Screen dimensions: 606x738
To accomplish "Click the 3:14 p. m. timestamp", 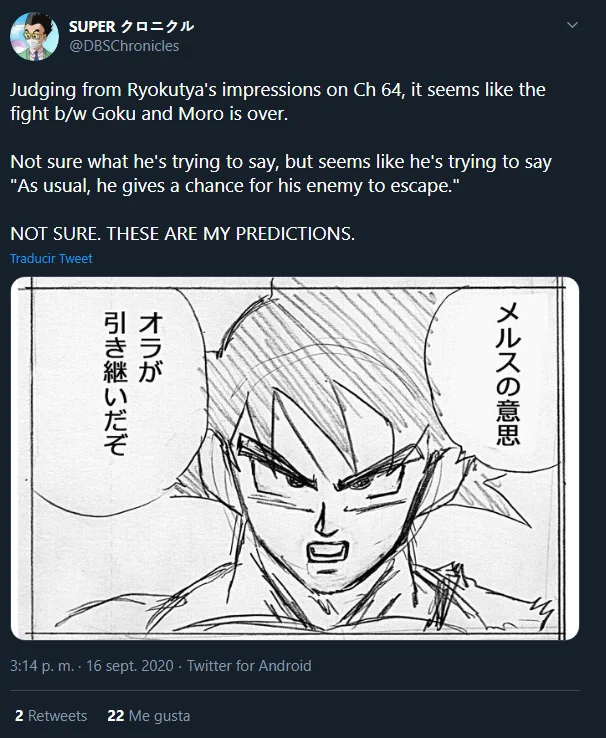I will pyautogui.click(x=42, y=666).
